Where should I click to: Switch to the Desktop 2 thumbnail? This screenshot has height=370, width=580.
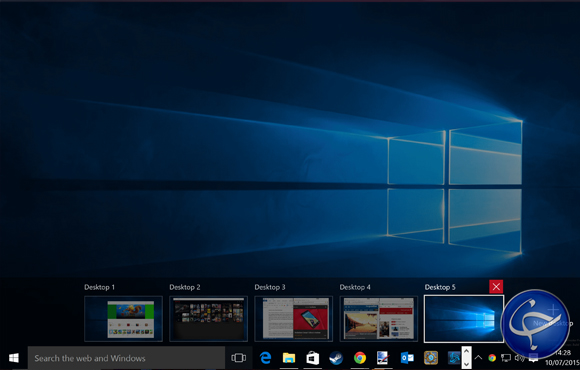tap(209, 319)
